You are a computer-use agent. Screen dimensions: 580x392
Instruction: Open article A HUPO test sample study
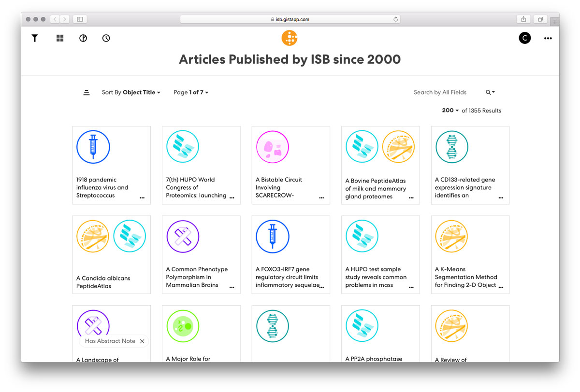click(x=376, y=277)
